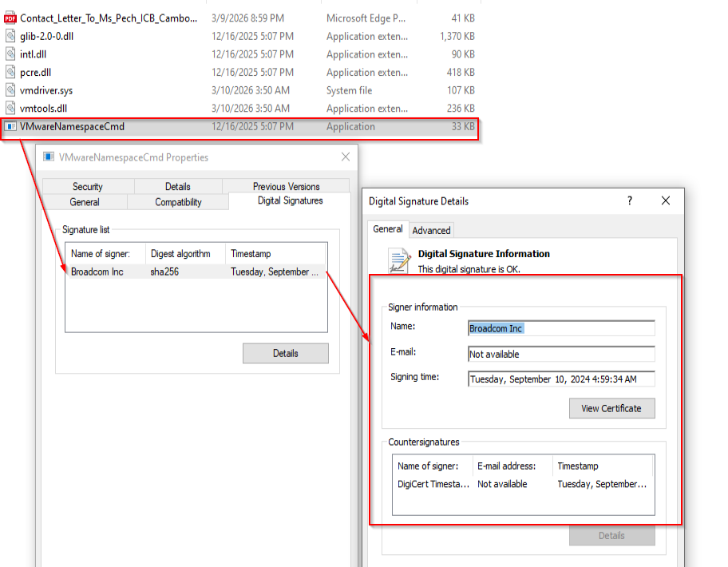Click Name of signer header in Countersignatures
This screenshot has width=728, height=567.
[x=433, y=466]
